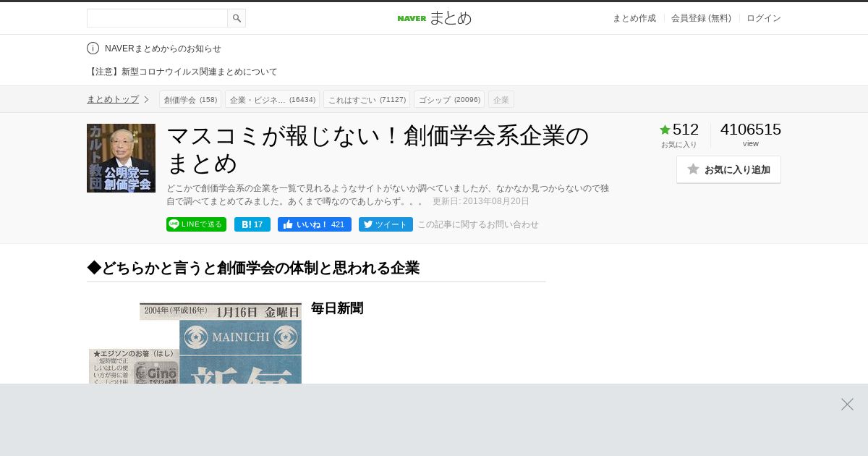Click the 4106515 view count

click(x=751, y=130)
